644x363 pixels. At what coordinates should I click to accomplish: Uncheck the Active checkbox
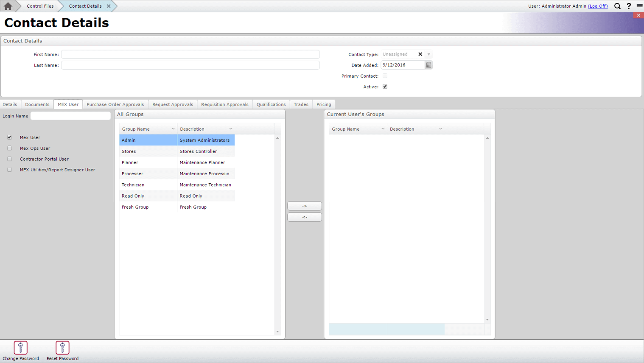tap(385, 87)
